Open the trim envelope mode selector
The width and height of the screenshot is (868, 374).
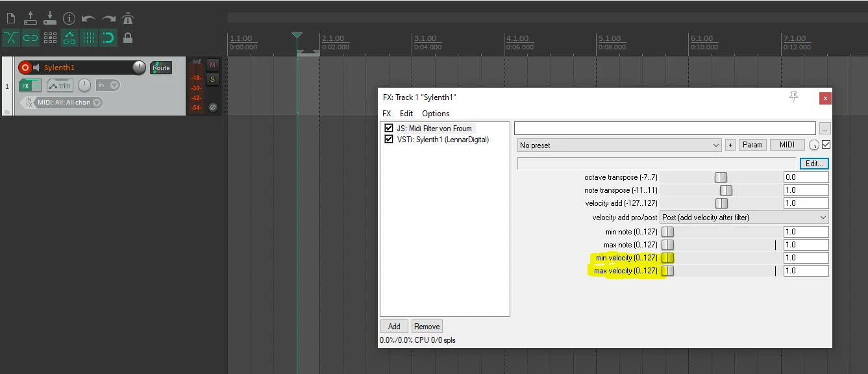pos(60,86)
